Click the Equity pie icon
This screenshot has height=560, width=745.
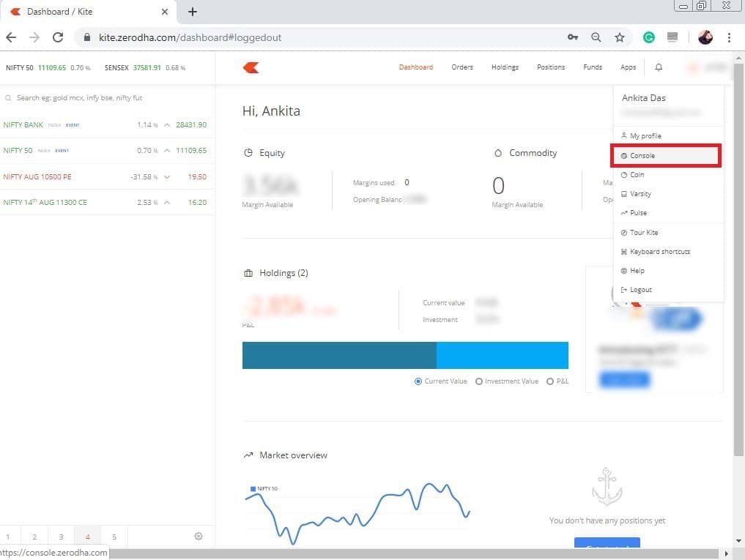pos(248,153)
